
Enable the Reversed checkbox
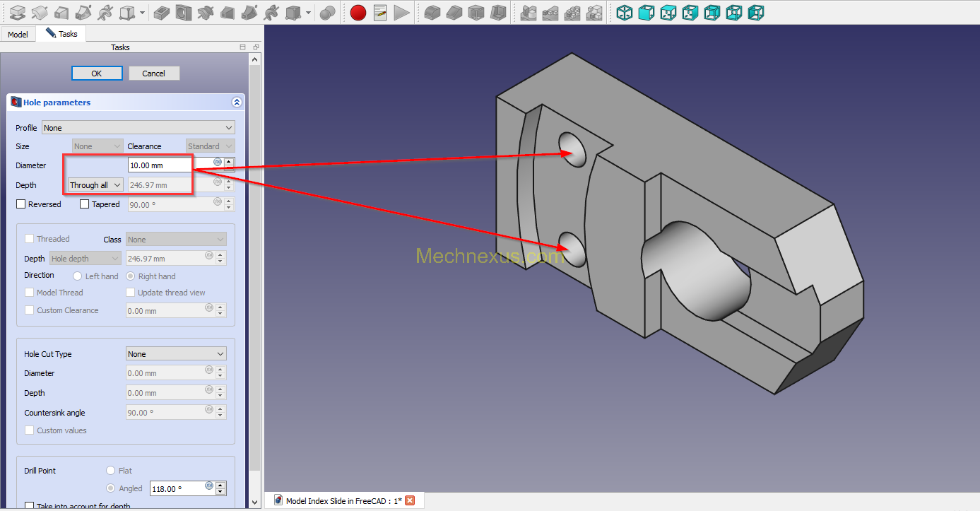pos(21,204)
